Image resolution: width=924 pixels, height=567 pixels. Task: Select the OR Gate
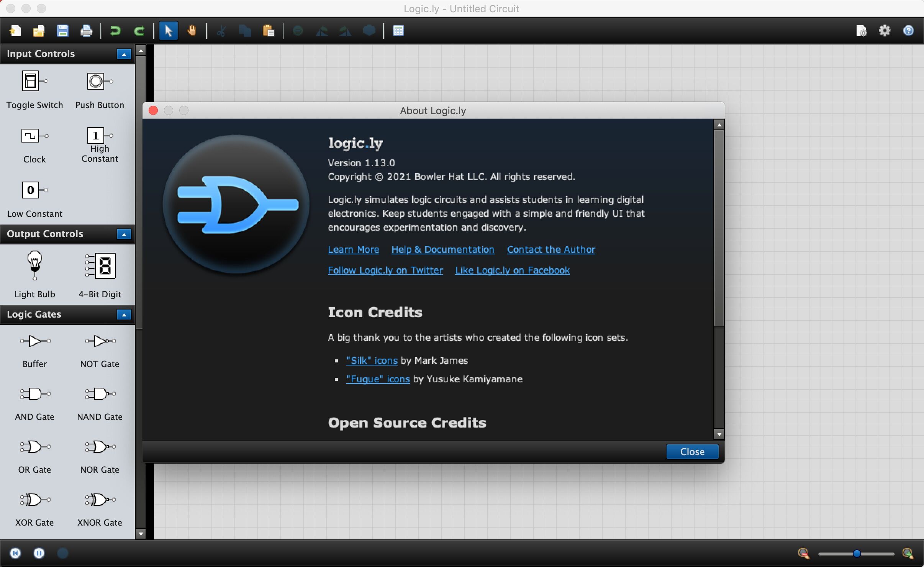click(34, 457)
